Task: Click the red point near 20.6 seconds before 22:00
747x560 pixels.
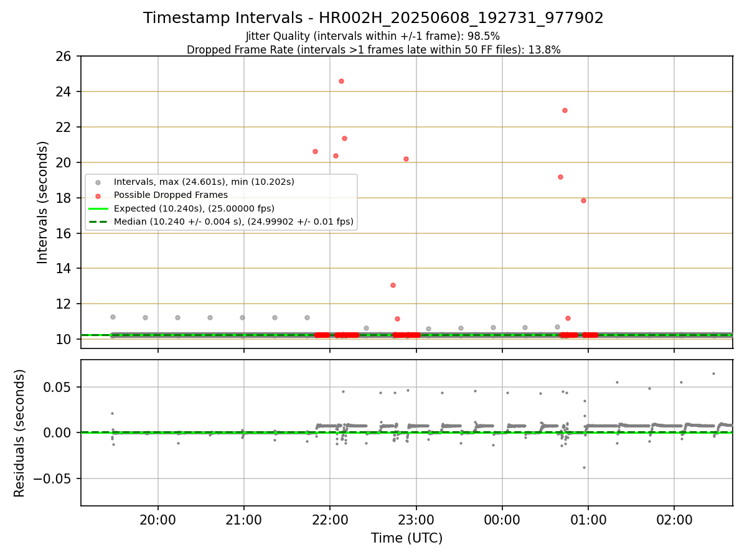Action: pos(315,151)
